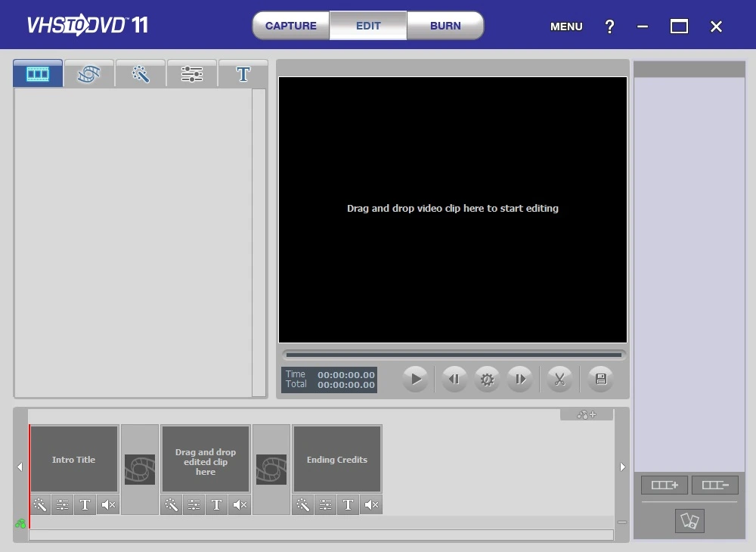The width and height of the screenshot is (756, 552).
Task: Click the remove clip button in right panel
Action: click(715, 485)
